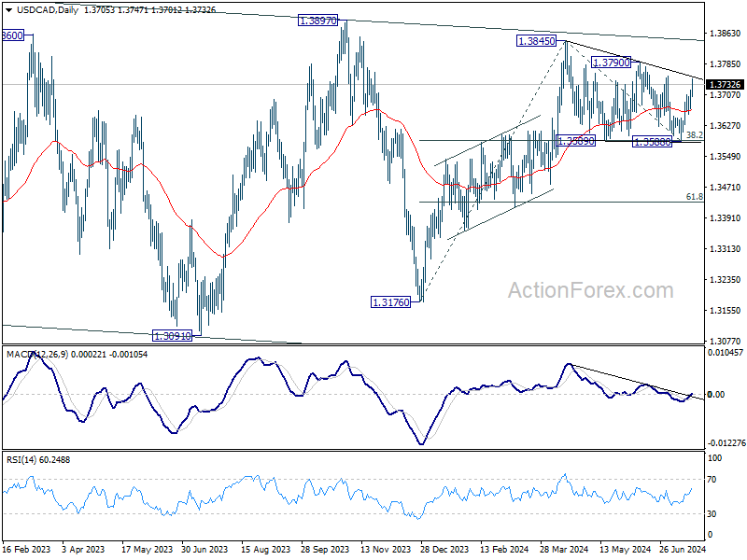Click '1.37850' on the price axis
Screen dimensions: 747x560
[726, 63]
